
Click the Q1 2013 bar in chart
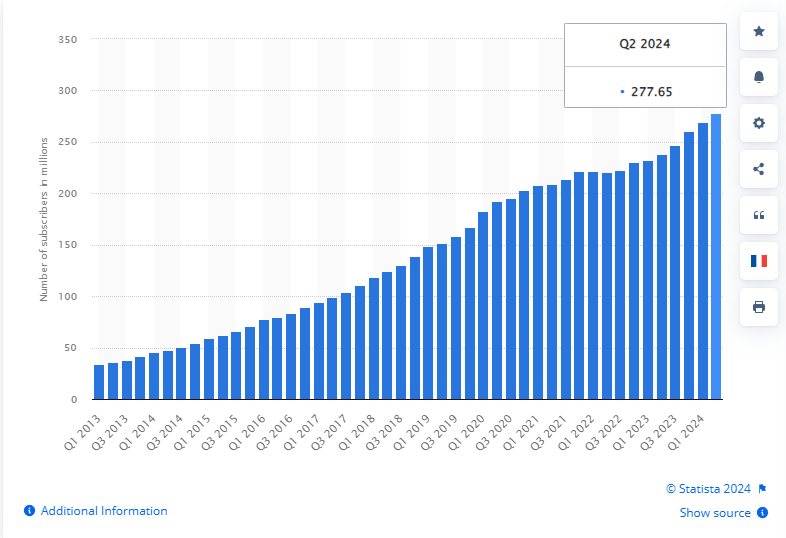click(99, 382)
